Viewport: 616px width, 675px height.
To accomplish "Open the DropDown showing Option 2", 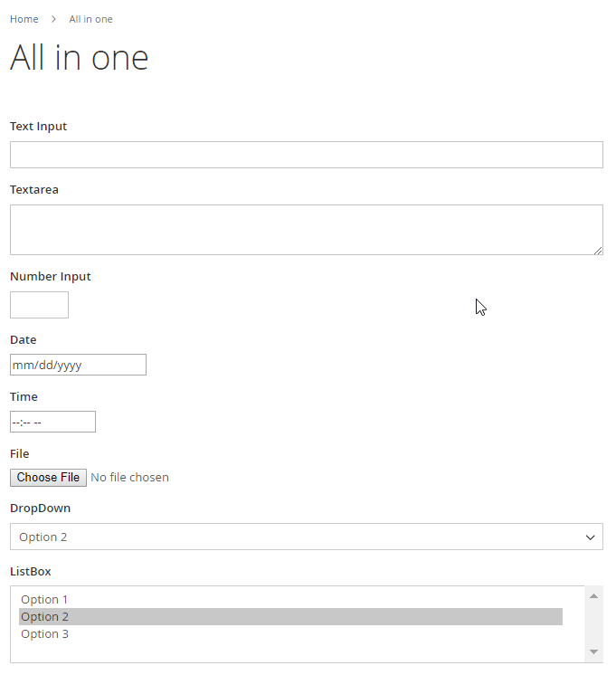I will [307, 537].
